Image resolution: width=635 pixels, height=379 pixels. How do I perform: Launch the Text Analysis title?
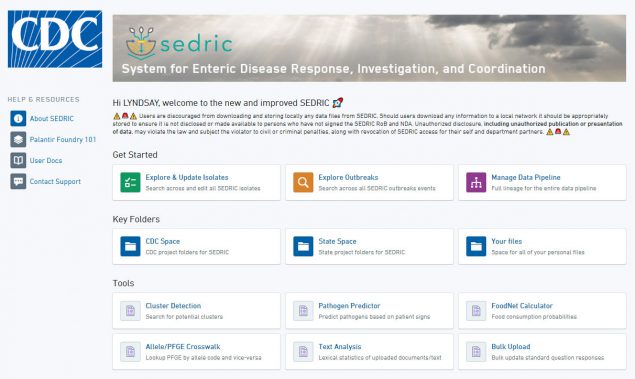[x=340, y=347]
